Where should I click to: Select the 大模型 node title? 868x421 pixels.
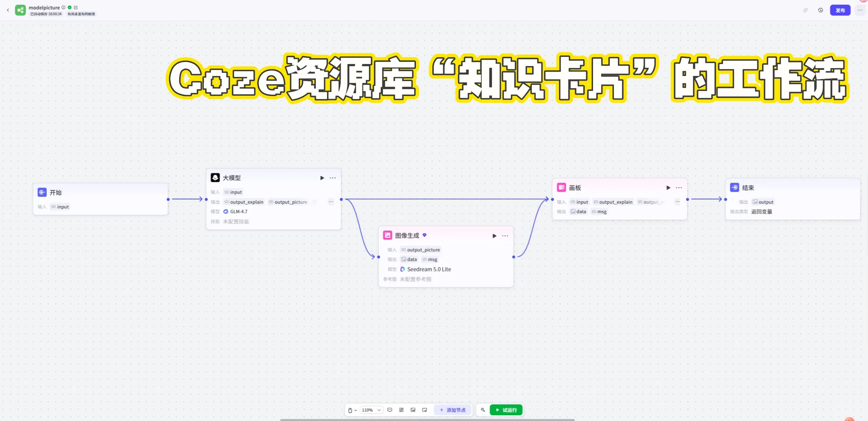232,178
